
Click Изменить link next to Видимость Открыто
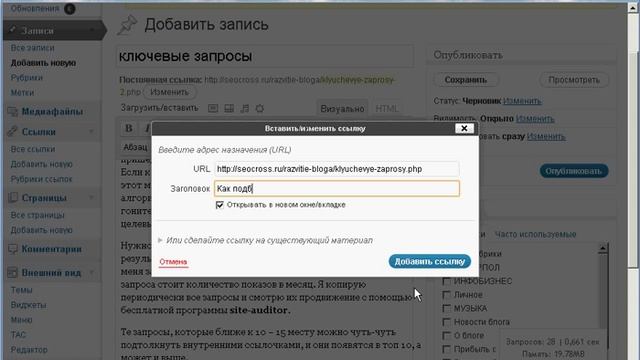tap(535, 119)
